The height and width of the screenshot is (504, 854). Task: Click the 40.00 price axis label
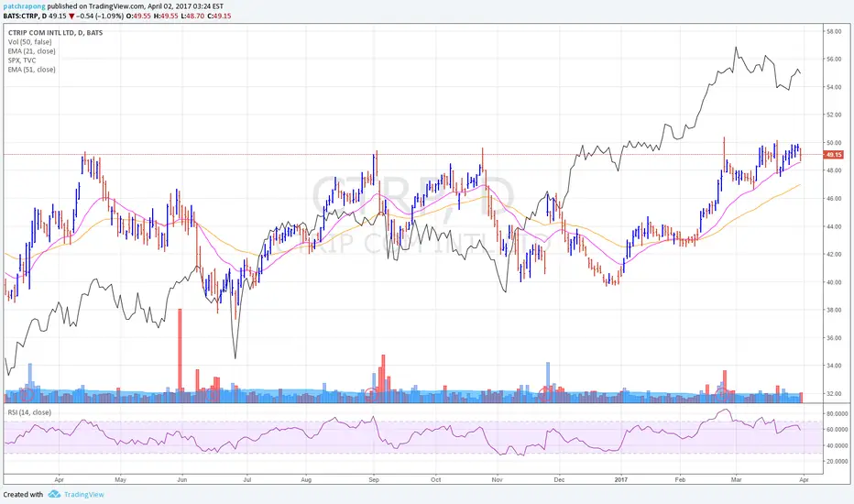point(834,282)
